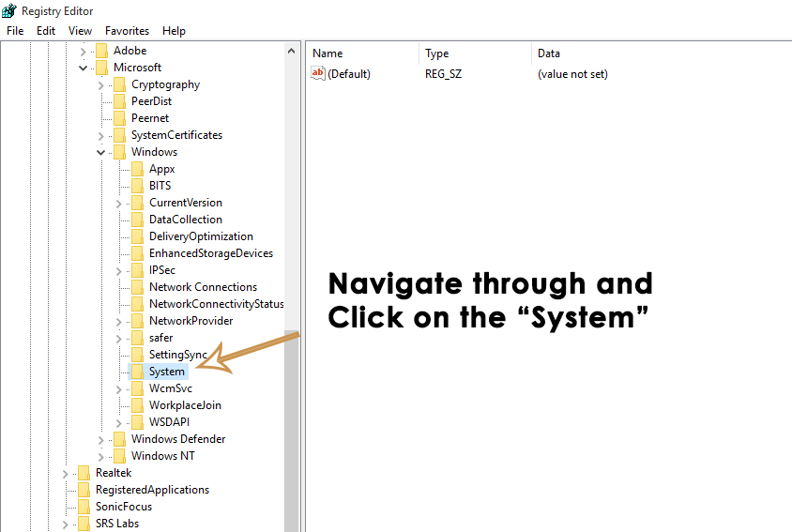Click the Windows Defender folder icon
Viewport: 792px width, 532px height.
(120, 439)
